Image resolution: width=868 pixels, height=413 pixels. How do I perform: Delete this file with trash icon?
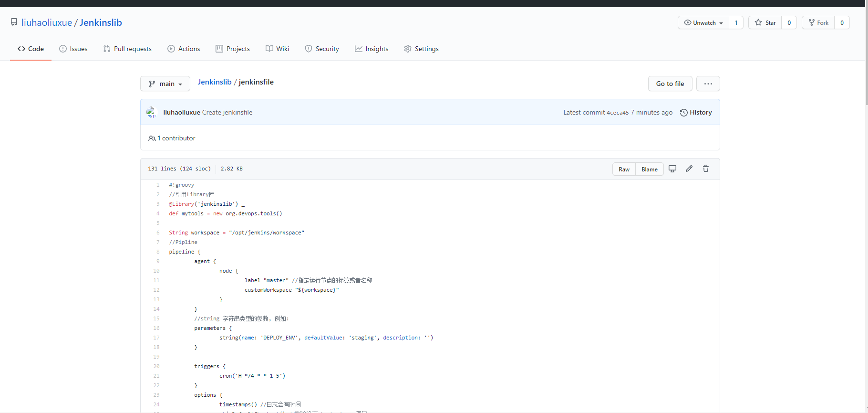[706, 169]
